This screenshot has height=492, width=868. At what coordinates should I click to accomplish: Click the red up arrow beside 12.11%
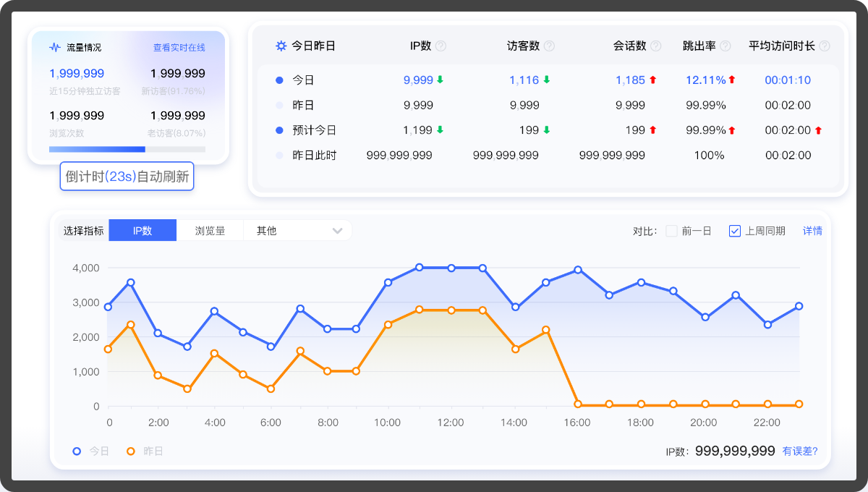pos(731,80)
